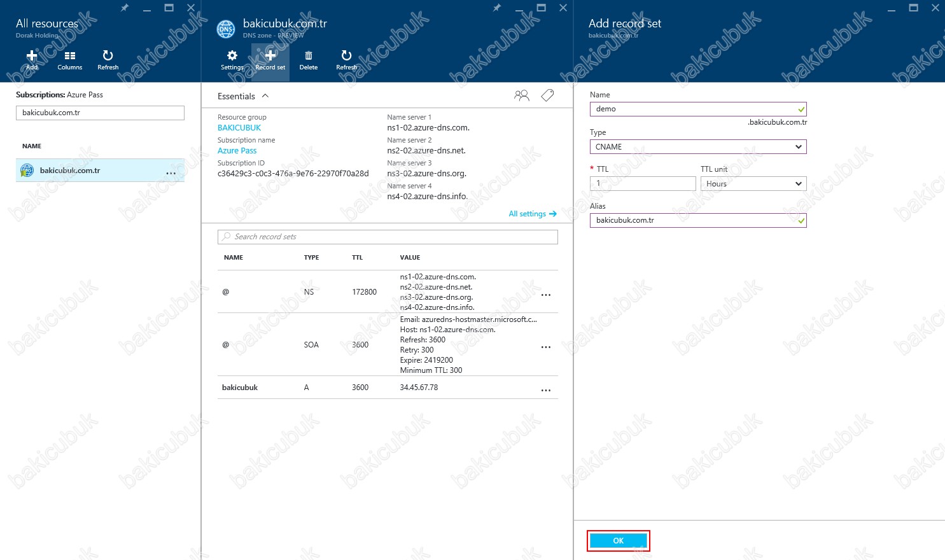Click name server ns4-02.azure-dns.info. in Essentials
Image resolution: width=945 pixels, height=560 pixels.
428,197
